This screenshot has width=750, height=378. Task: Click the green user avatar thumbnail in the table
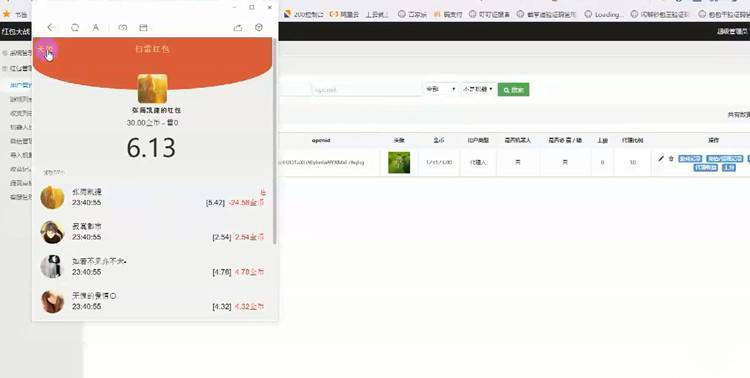tap(399, 163)
